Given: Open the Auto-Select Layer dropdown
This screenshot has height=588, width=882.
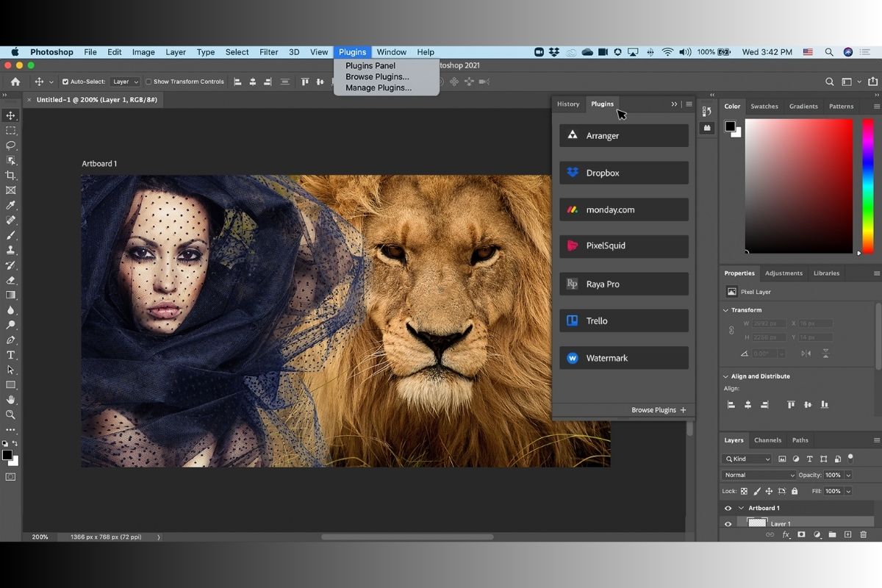Looking at the screenshot, I should 124,82.
